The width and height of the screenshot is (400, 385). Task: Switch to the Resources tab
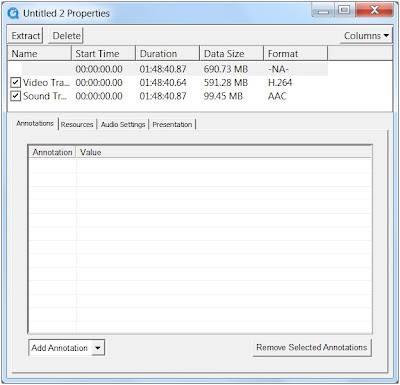(x=77, y=124)
